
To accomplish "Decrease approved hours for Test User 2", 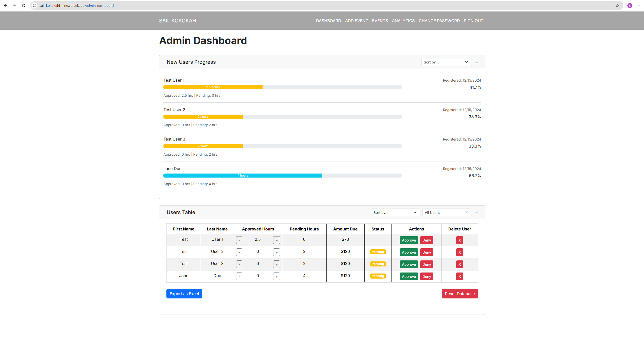I will coord(239,252).
